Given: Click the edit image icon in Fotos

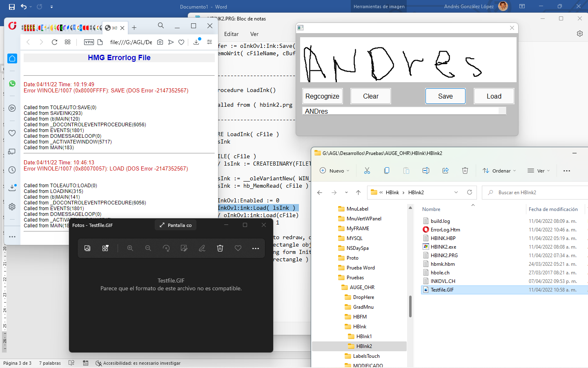Looking at the screenshot, I should [x=184, y=248].
